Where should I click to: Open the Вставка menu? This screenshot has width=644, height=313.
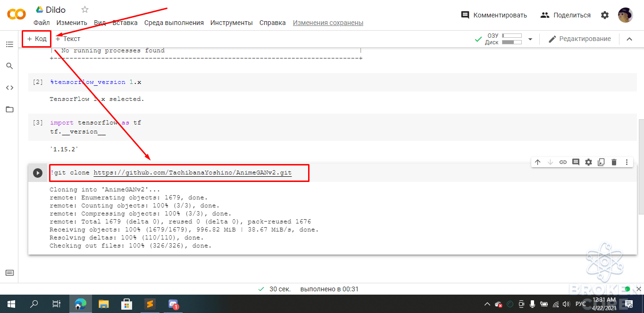[x=125, y=23]
